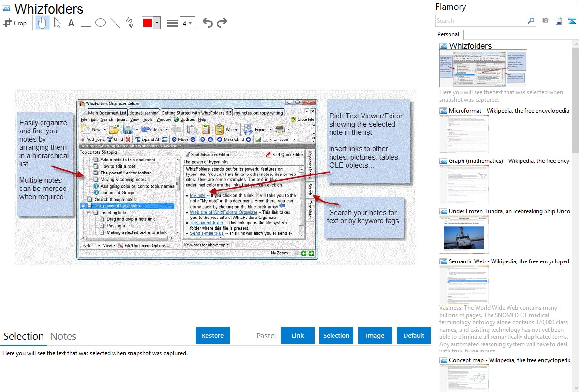Click the icon next to Microformat entry
Screen dimensions: 579x392
pyautogui.click(x=443, y=111)
